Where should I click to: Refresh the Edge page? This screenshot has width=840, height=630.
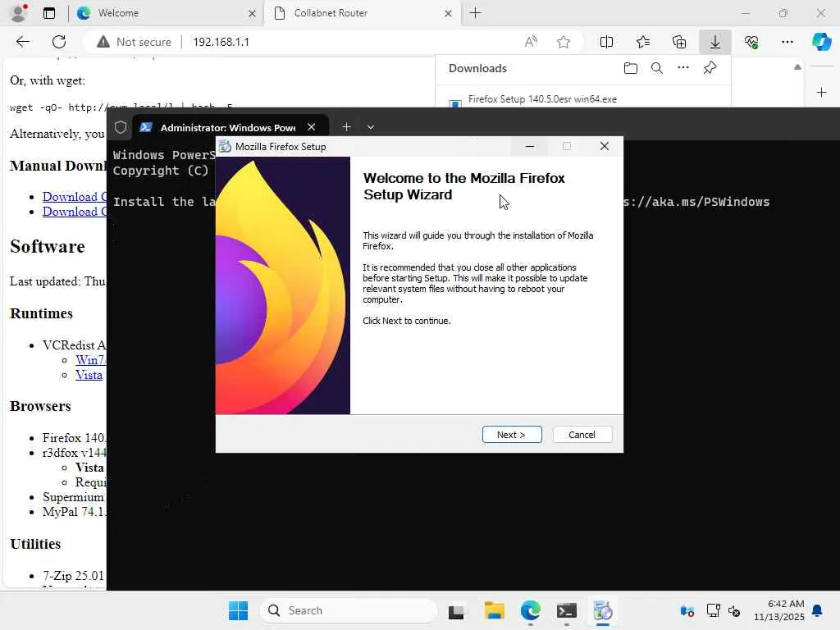(x=59, y=42)
